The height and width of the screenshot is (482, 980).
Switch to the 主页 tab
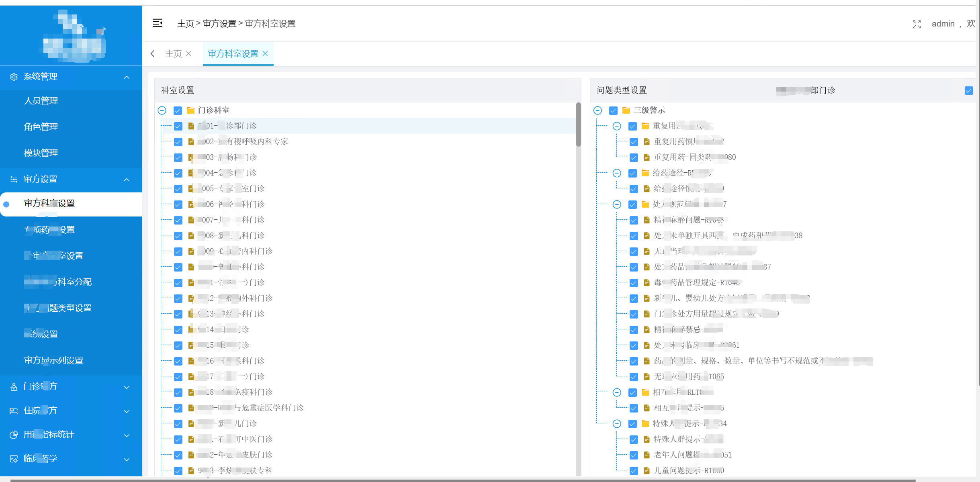tap(174, 53)
